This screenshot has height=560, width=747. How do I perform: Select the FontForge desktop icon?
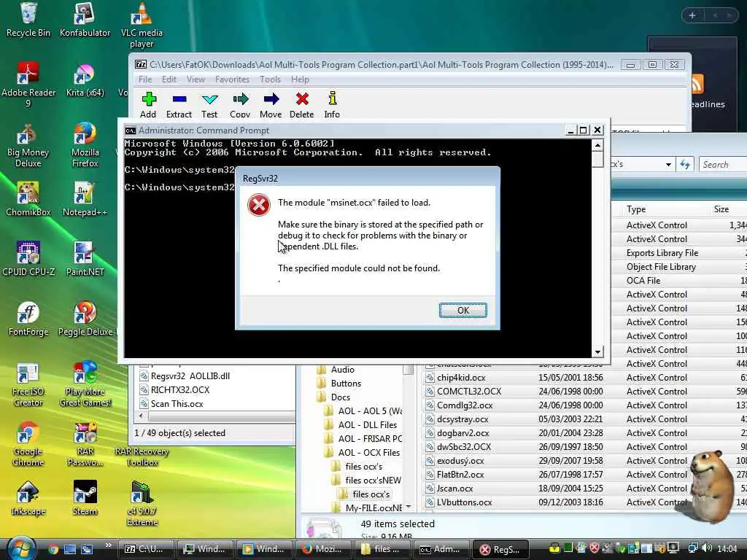(28, 319)
